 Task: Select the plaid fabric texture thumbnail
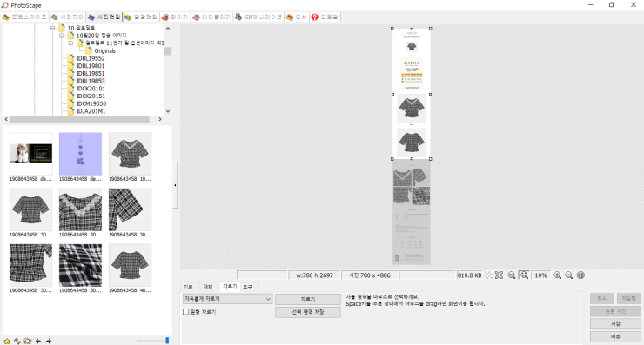[x=80, y=265]
